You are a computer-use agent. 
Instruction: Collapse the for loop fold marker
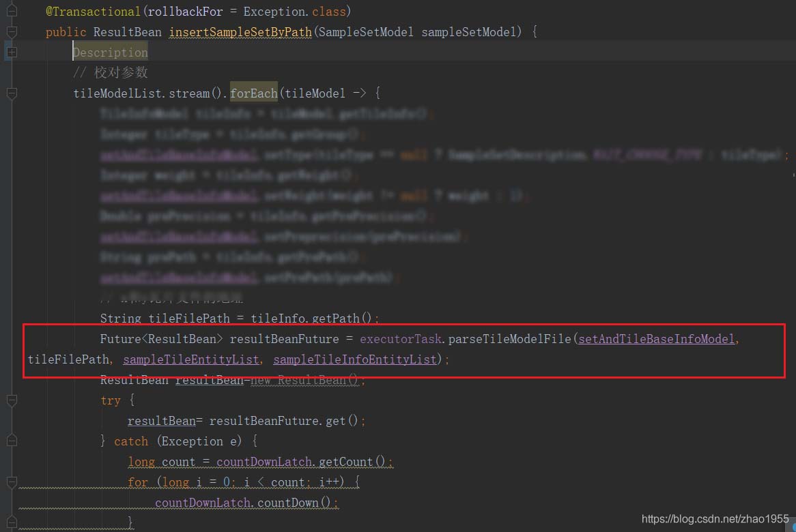click(12, 482)
